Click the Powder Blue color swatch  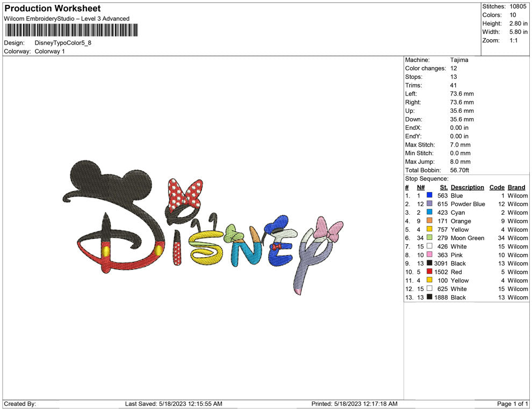point(429,203)
